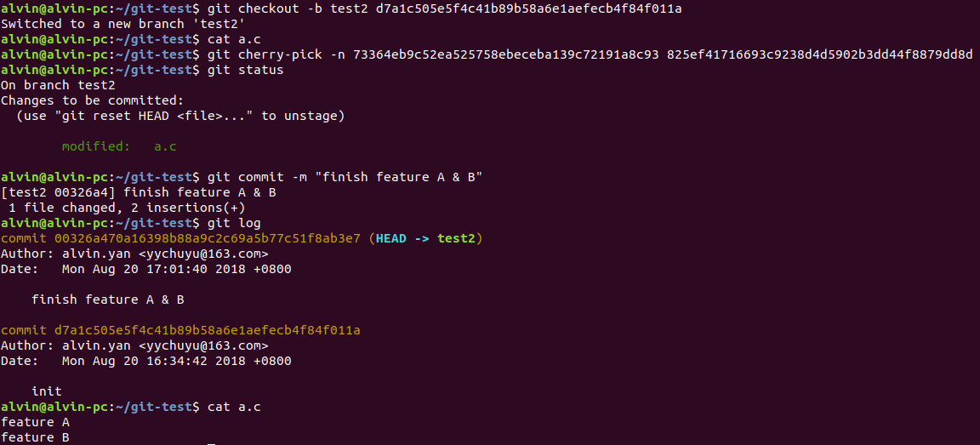
Task: Click the yellow commit hash starting with 00326a470
Action: click(x=180, y=238)
